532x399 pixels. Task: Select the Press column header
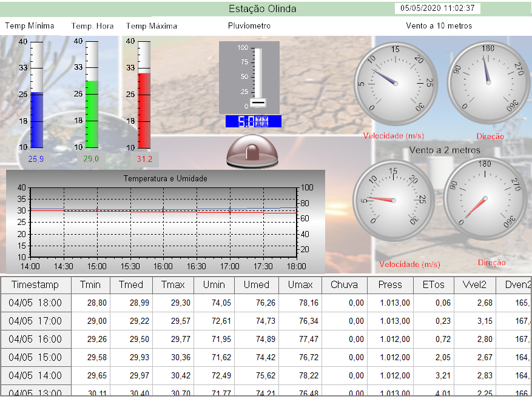pos(389,285)
